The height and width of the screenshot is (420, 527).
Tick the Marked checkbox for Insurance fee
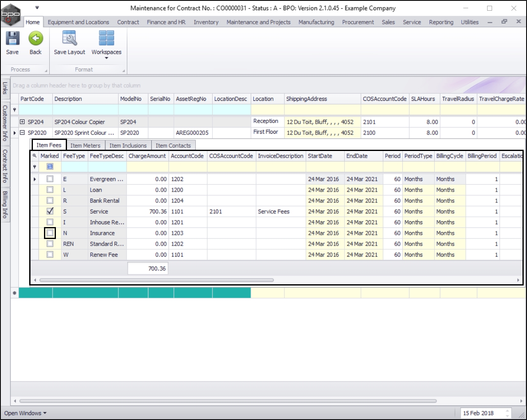[50, 233]
